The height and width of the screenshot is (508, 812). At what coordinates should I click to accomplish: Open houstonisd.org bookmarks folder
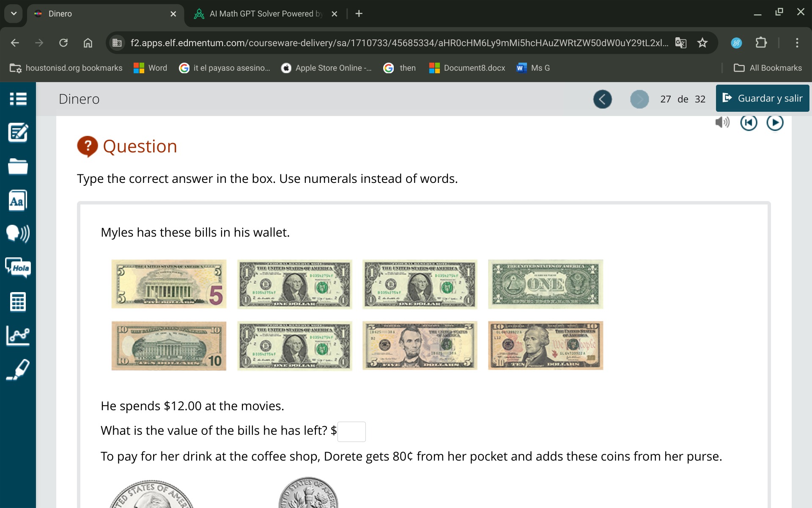[66, 68]
